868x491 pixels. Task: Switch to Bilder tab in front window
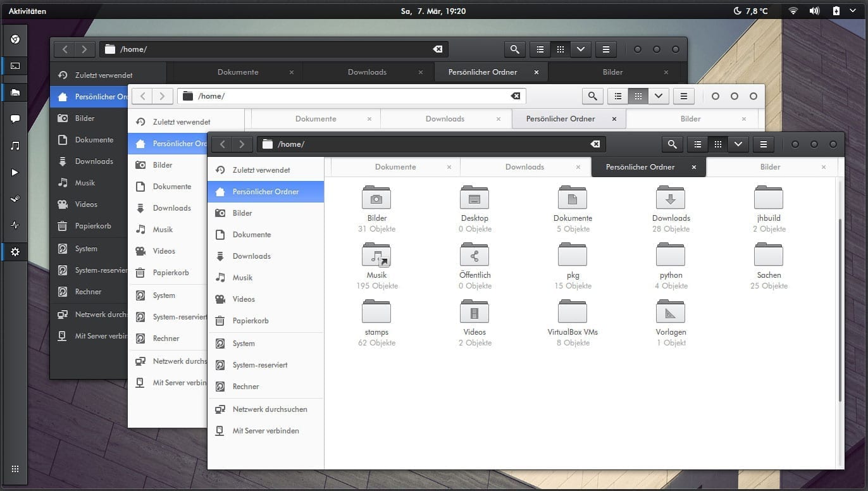point(770,167)
